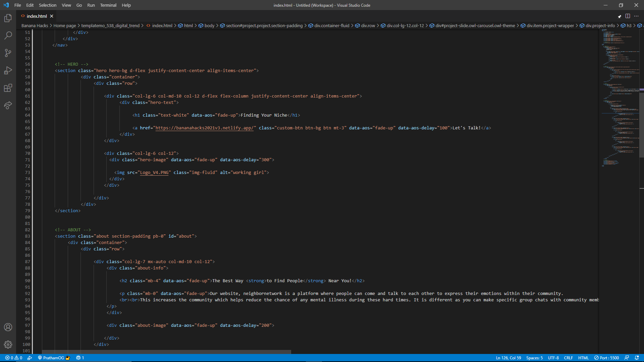
Task: Open the Manage gear icon
Action: point(8,345)
